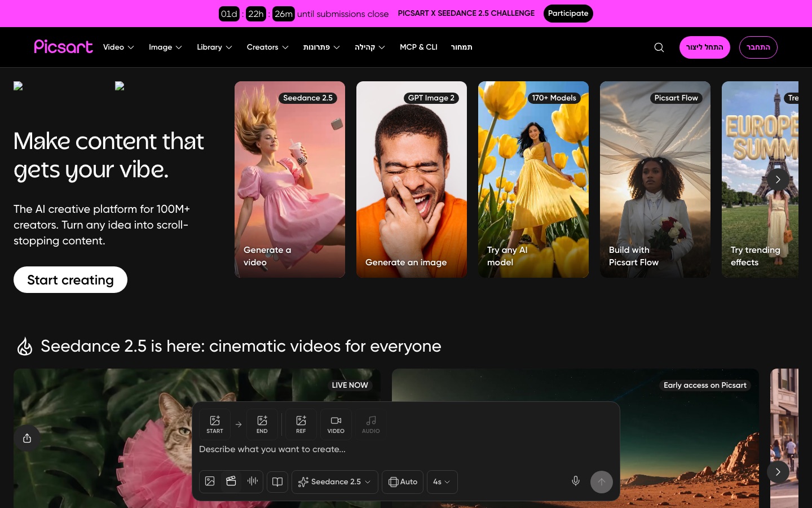Open the GPT Image 2 card thumbnail

point(412,179)
